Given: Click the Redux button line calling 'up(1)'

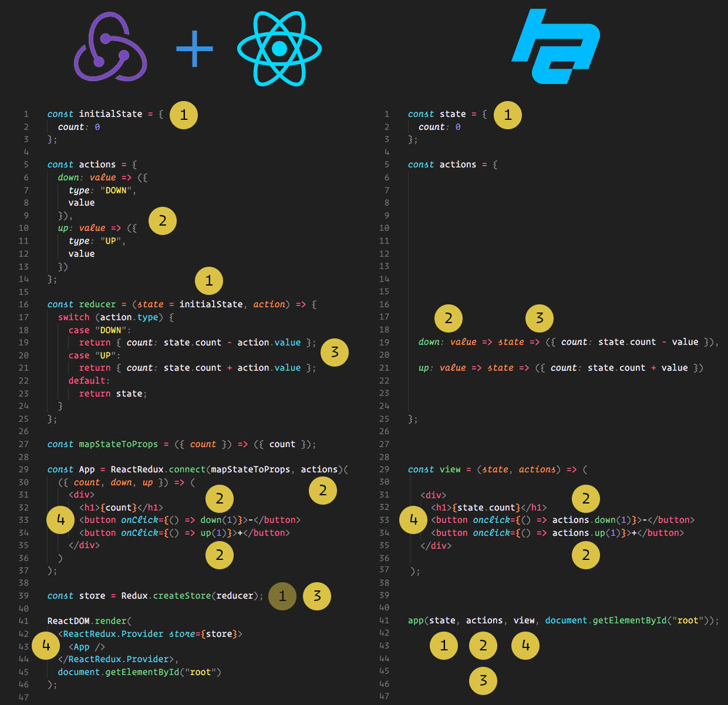Looking at the screenshot, I should [x=184, y=533].
